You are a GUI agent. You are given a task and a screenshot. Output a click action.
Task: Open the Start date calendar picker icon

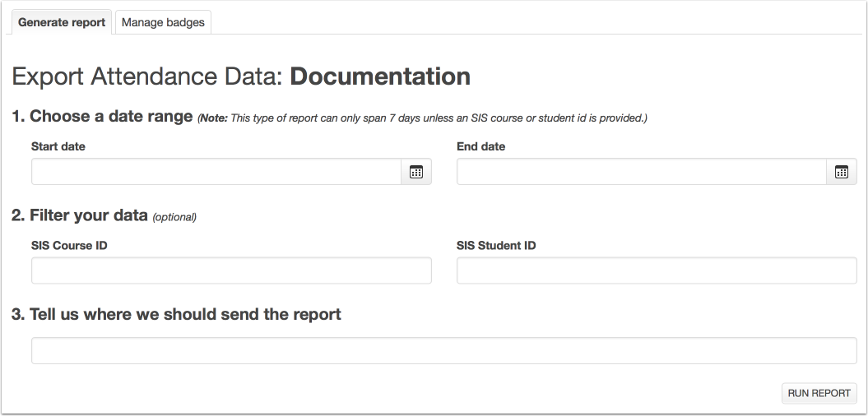(416, 172)
